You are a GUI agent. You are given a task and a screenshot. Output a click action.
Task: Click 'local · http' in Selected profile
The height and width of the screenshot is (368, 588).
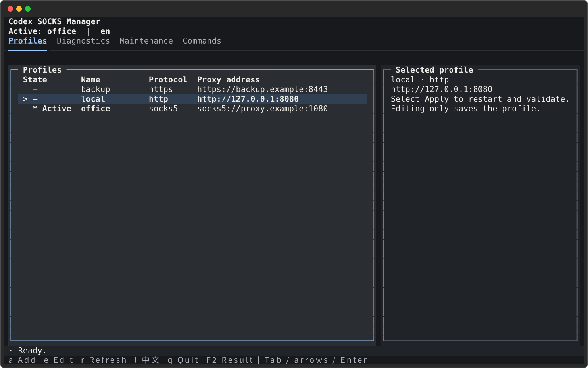pyautogui.click(x=420, y=80)
